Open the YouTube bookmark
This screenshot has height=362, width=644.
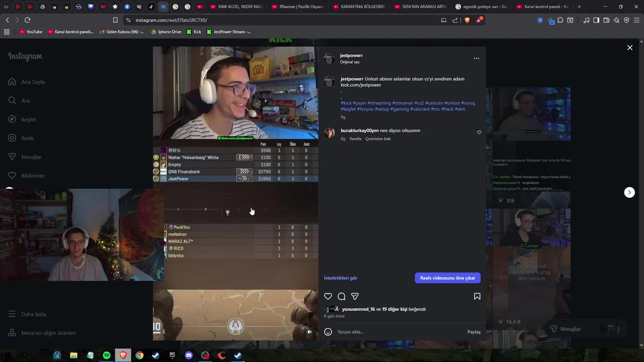coord(31,32)
